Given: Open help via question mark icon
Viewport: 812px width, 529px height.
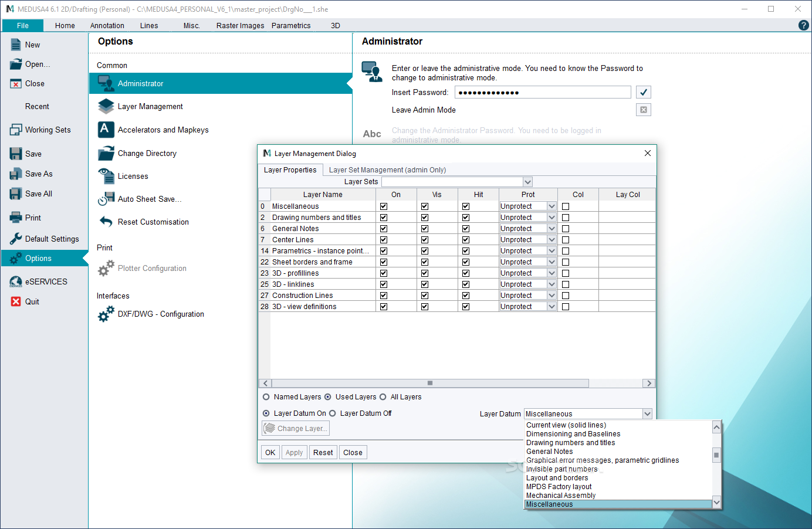Looking at the screenshot, I should point(804,25).
